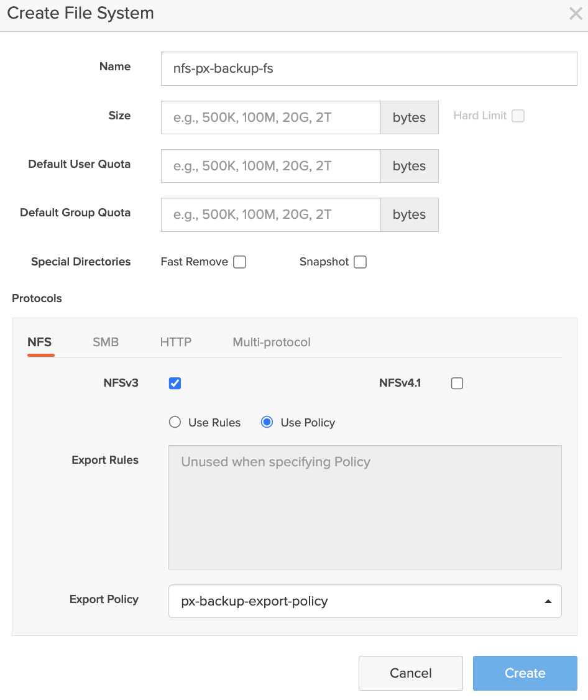Click the Size input field
This screenshot has width=588, height=700.
(x=270, y=117)
